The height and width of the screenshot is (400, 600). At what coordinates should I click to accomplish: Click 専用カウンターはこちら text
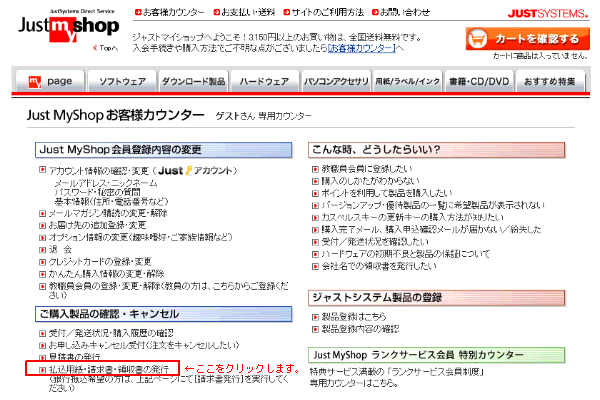pos(354,383)
